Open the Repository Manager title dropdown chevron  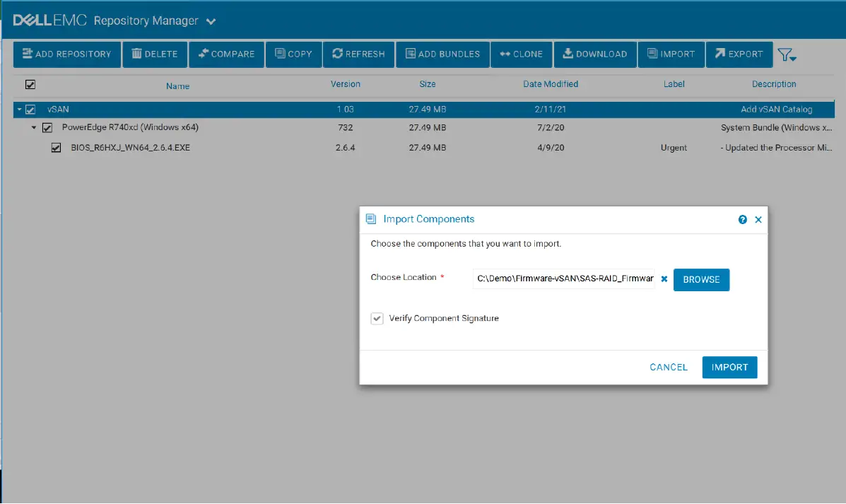[211, 22]
